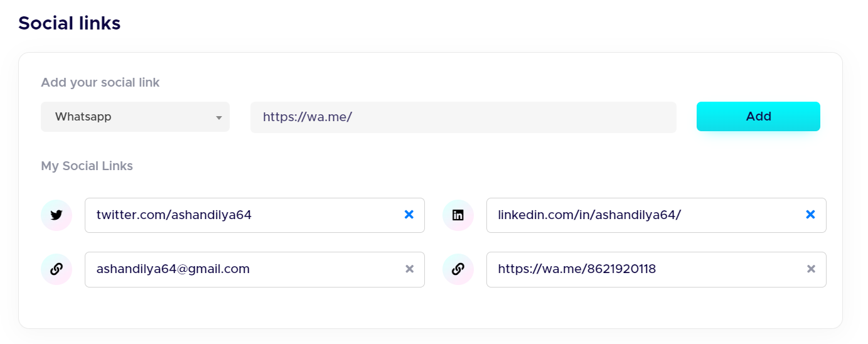Click the LinkedIn logo icon
The image size is (868, 344).
tap(458, 215)
